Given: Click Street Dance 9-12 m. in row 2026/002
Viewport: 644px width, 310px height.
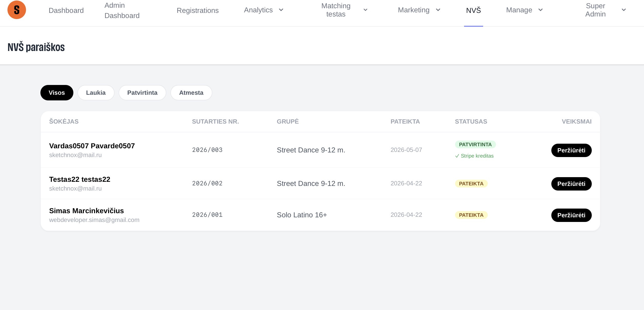Looking at the screenshot, I should click(311, 183).
